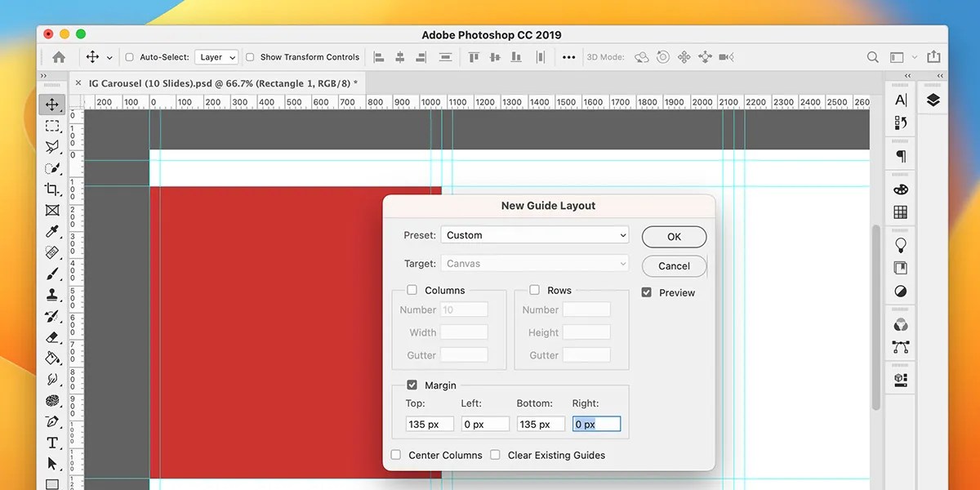Enable the Columns option
Viewport: 980px width, 490px height.
(x=412, y=290)
